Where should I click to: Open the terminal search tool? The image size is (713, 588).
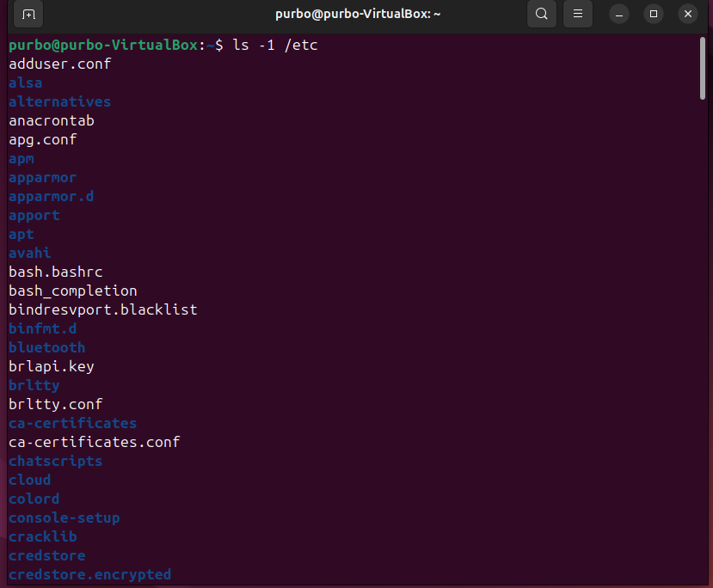[542, 14]
